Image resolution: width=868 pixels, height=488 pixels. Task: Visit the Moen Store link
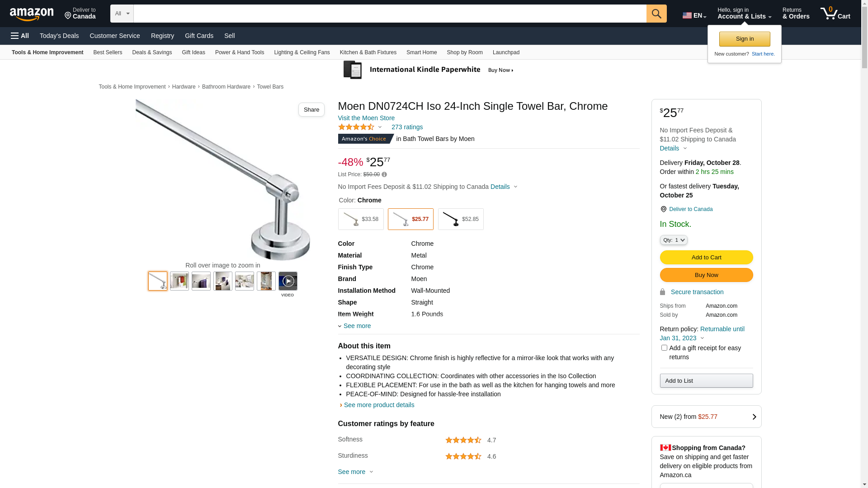[366, 118]
